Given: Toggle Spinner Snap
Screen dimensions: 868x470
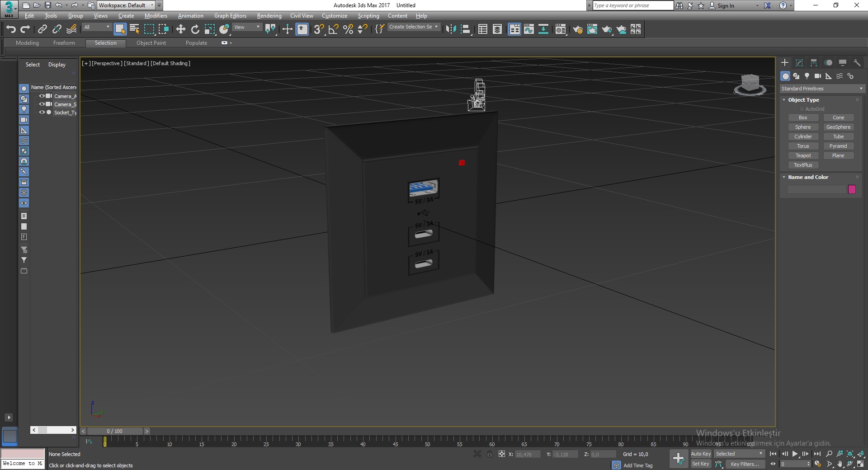Looking at the screenshot, I should tap(363, 29).
